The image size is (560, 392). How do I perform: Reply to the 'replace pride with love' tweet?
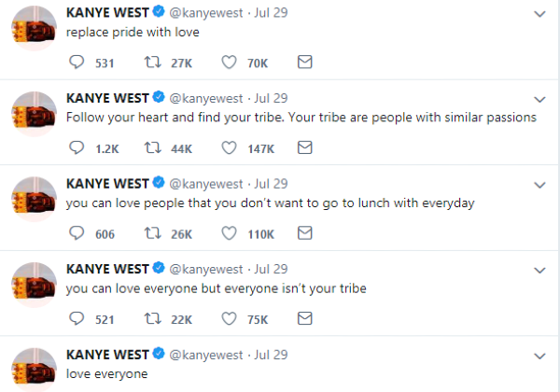click(77, 63)
